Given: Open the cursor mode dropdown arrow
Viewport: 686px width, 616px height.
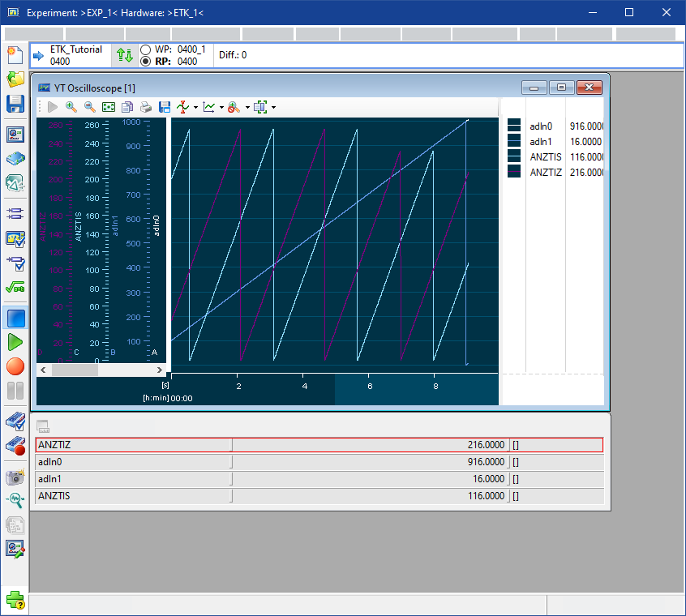Looking at the screenshot, I should [195, 108].
